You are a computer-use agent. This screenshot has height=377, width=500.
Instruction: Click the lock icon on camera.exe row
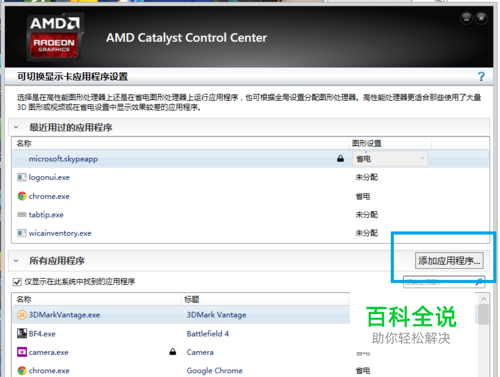point(173,352)
